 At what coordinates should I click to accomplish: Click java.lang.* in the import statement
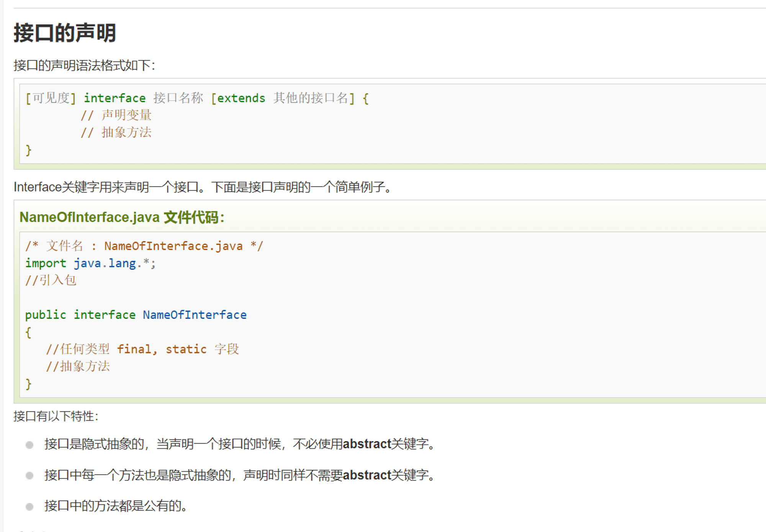[114, 264]
